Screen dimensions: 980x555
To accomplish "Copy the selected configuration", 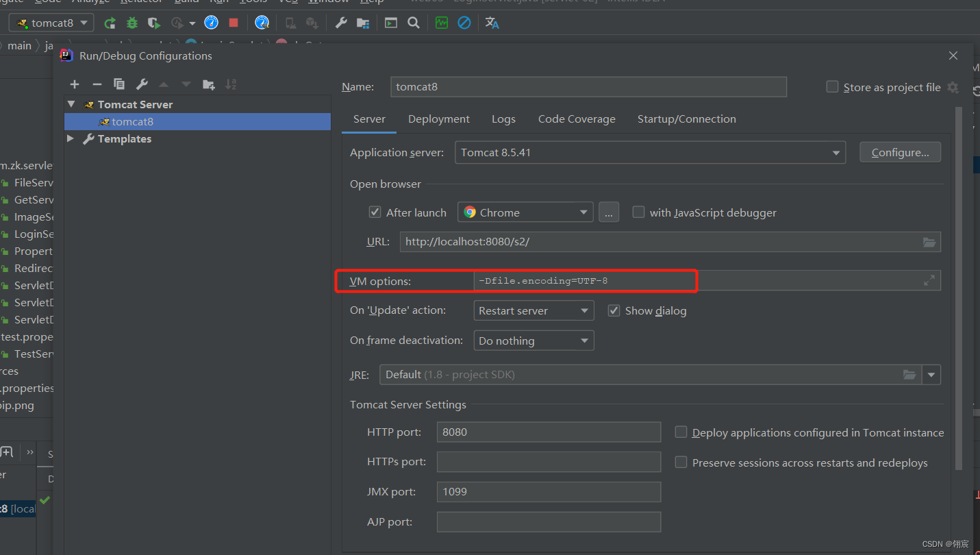I will pos(119,84).
